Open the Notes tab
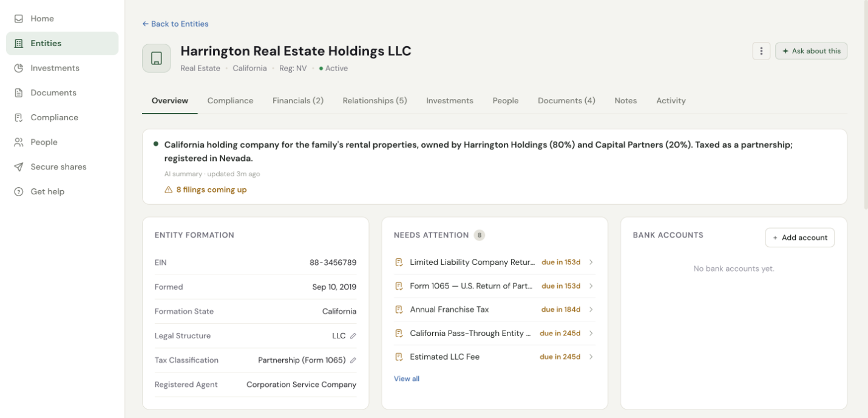The image size is (868, 418). 626,101
